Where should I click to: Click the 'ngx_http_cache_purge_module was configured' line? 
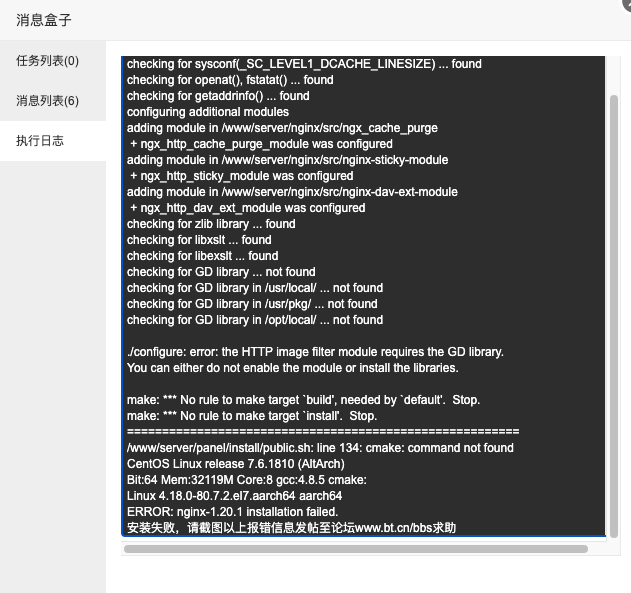click(x=261, y=144)
